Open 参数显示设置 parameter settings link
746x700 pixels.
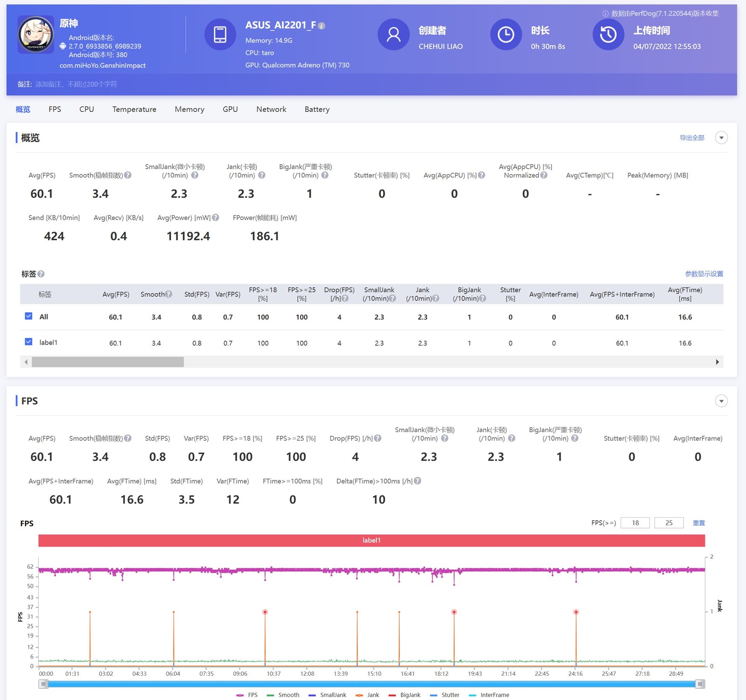click(x=704, y=274)
